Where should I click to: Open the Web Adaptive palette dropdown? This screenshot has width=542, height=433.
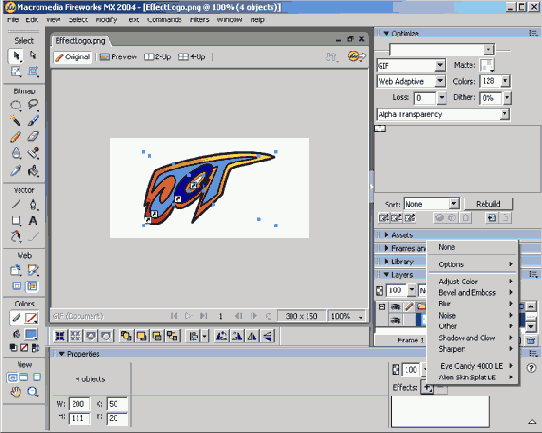point(440,81)
